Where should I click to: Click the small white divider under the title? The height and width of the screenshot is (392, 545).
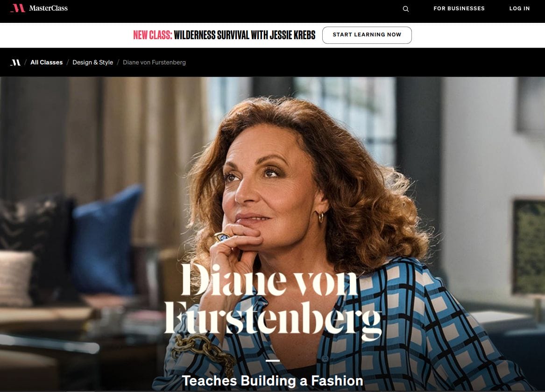coord(273,360)
